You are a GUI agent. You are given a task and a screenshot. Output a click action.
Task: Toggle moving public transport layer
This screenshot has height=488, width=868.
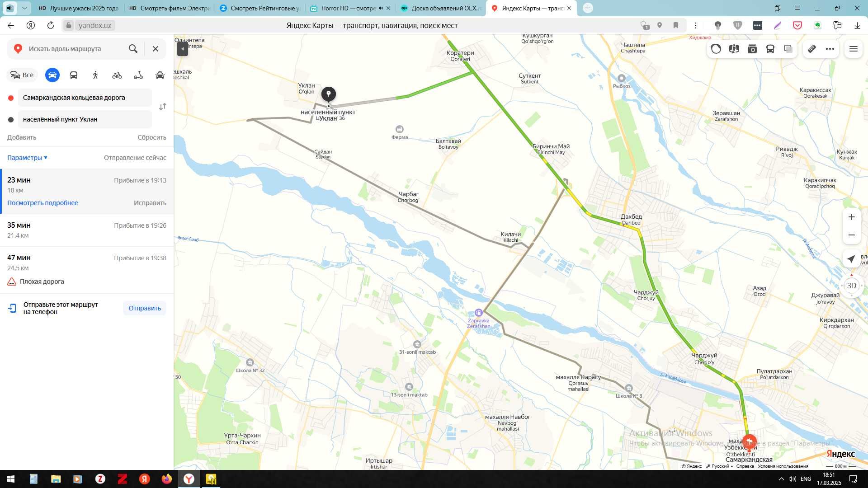[x=770, y=49]
